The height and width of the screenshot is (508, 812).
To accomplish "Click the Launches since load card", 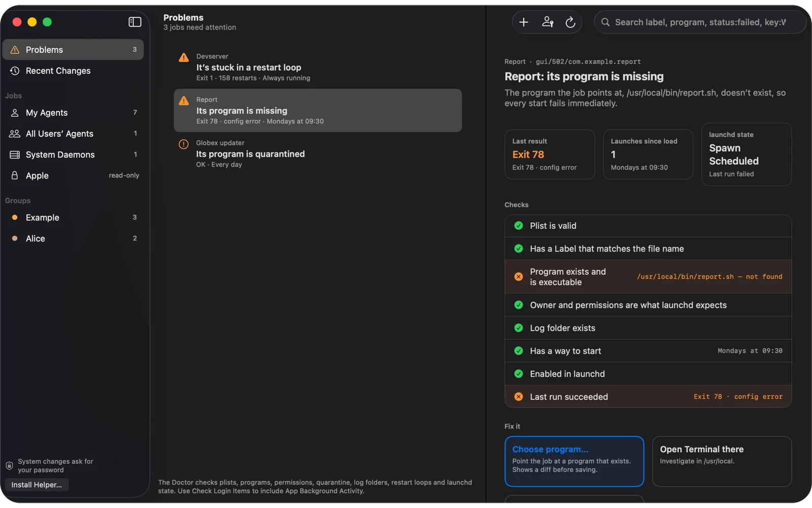I will point(648,154).
